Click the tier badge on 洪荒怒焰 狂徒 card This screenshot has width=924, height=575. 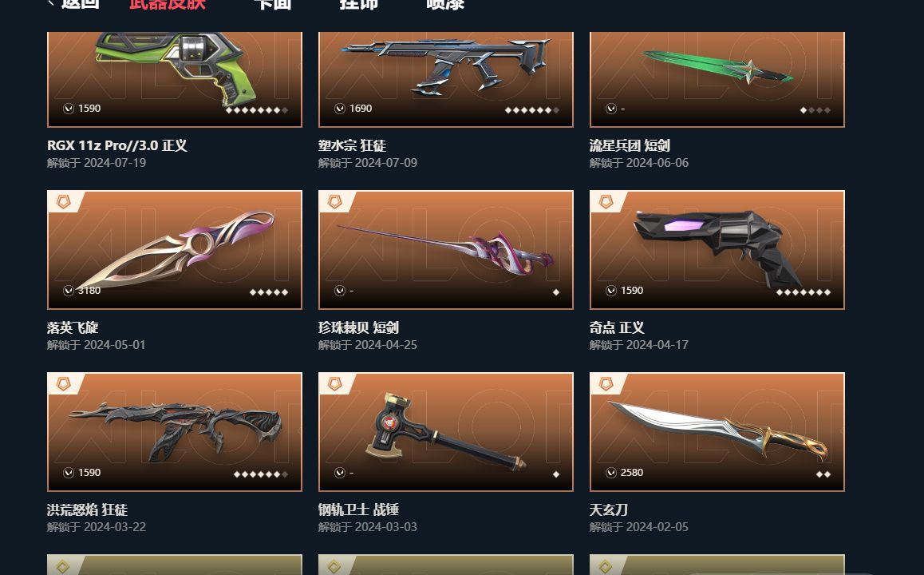click(x=63, y=384)
